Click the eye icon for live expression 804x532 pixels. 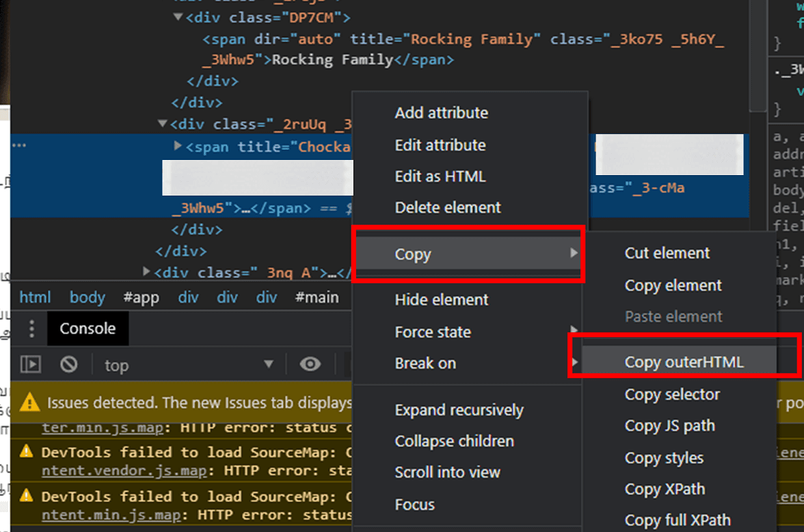[310, 364]
